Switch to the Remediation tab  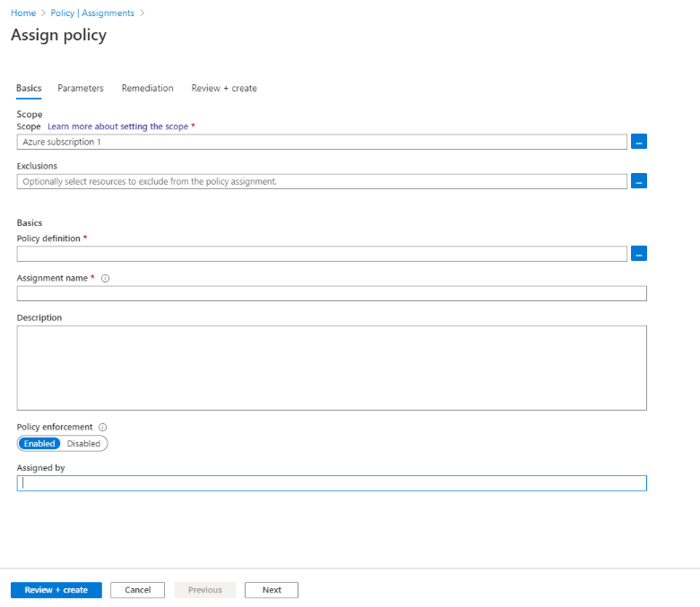148,88
